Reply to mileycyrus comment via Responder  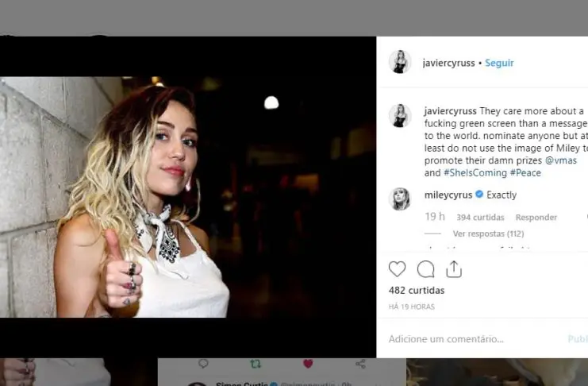click(x=536, y=218)
